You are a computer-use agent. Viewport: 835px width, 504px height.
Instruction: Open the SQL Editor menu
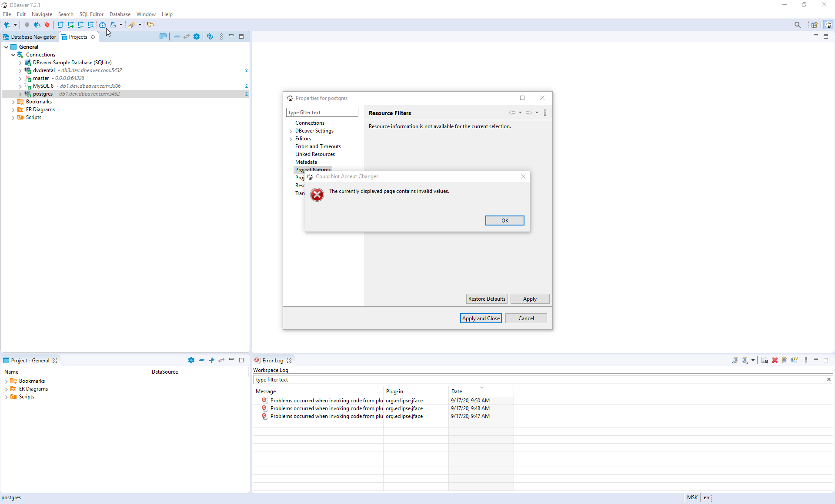91,14
